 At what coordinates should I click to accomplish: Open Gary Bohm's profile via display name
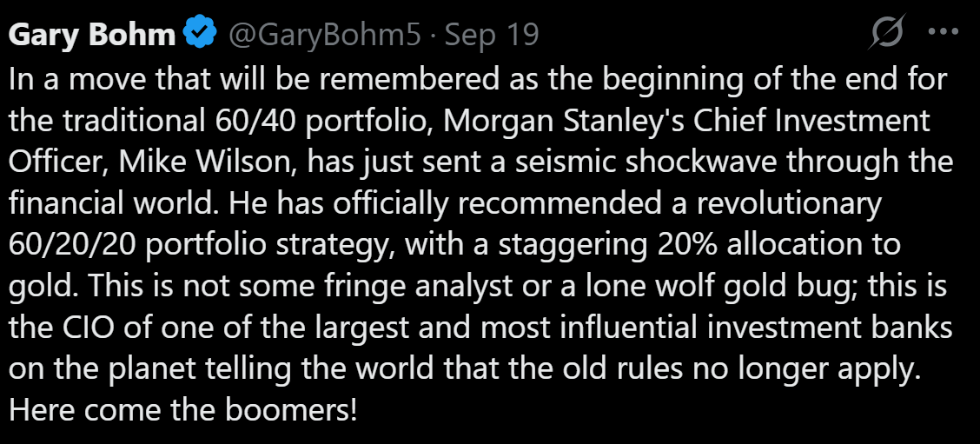click(91, 35)
